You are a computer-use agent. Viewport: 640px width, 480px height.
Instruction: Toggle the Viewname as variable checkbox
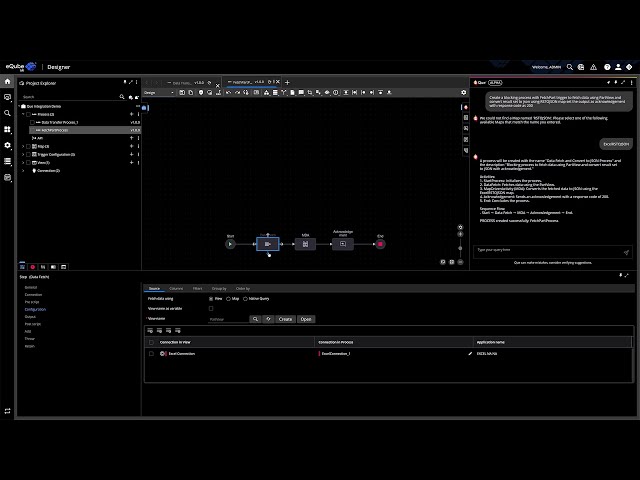coord(211,309)
